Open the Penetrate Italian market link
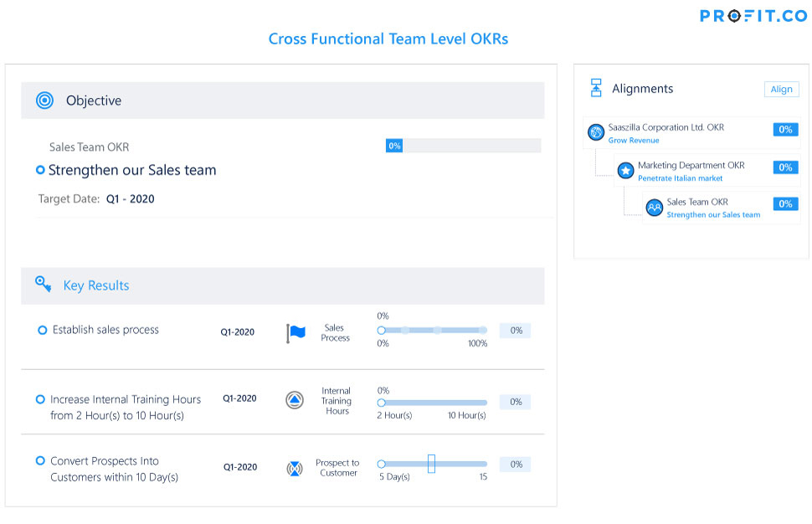This screenshot has width=812, height=524. 680,178
